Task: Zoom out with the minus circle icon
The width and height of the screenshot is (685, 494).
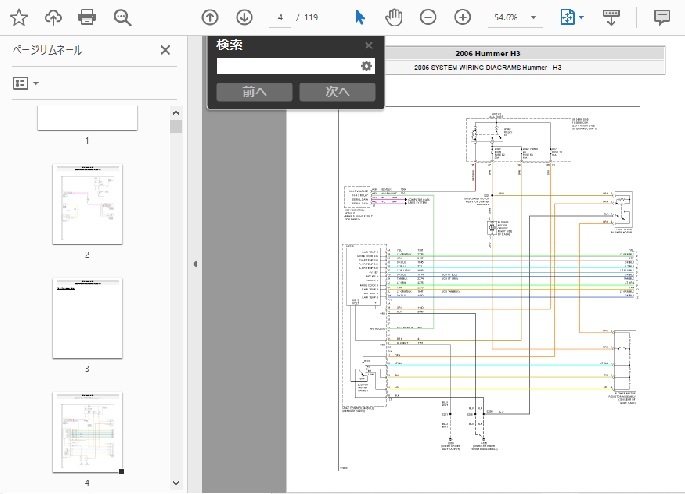Action: [428, 17]
